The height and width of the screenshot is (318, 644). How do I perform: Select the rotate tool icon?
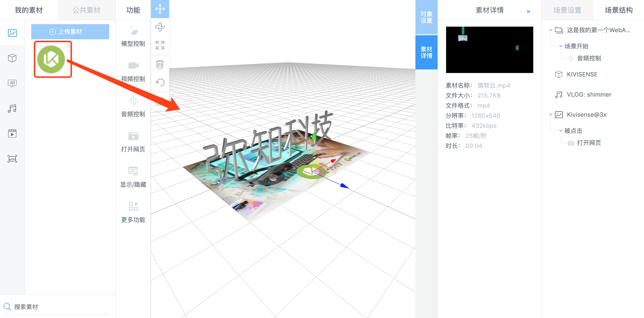(x=160, y=27)
